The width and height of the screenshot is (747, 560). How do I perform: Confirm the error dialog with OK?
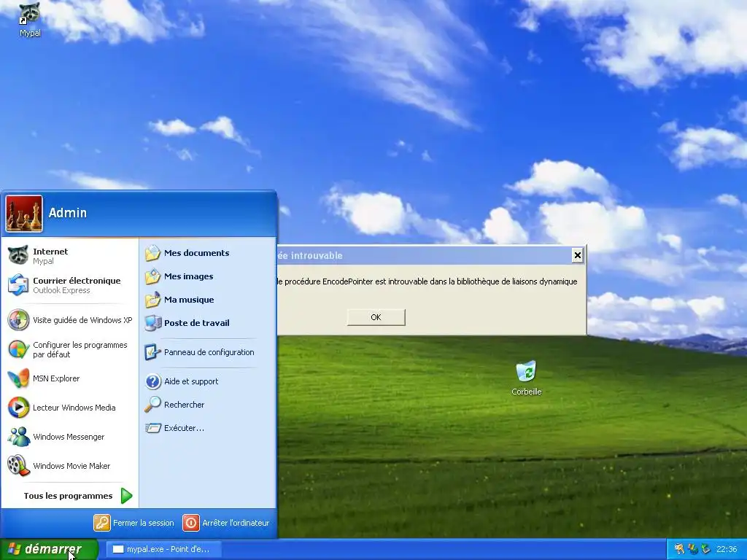(x=376, y=317)
